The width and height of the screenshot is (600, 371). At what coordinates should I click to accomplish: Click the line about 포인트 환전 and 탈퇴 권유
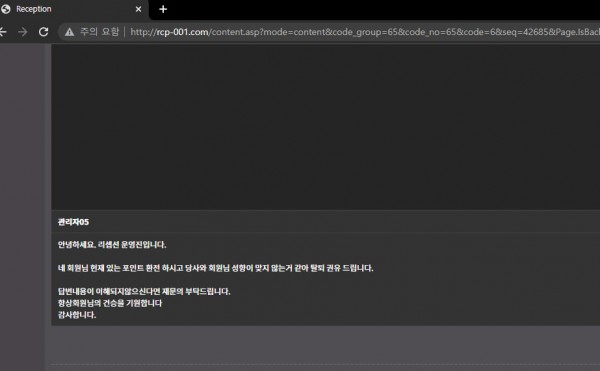tap(215, 268)
